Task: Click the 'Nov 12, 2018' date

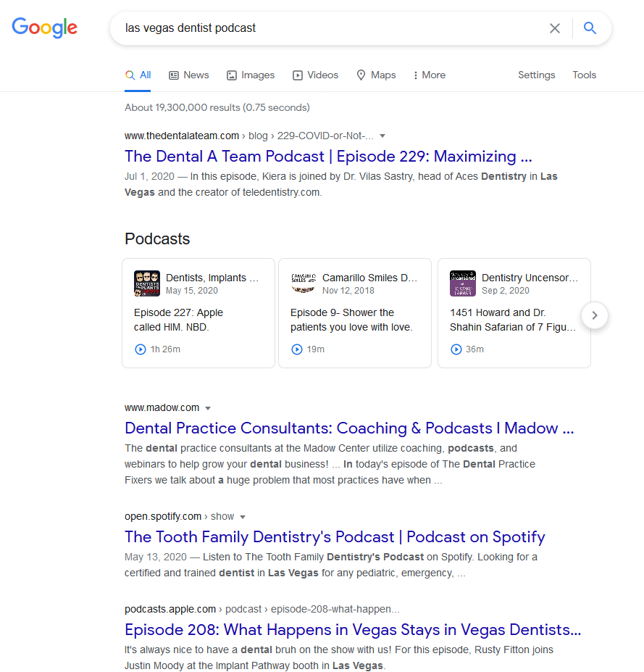Action: 348,291
